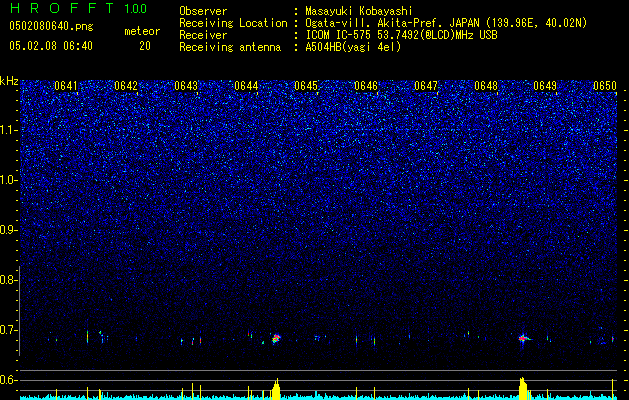Viewport: 629px width, 400px height.
Task: Click the gray vertical range bar beside 0.8 kHz
Action: 19,311
